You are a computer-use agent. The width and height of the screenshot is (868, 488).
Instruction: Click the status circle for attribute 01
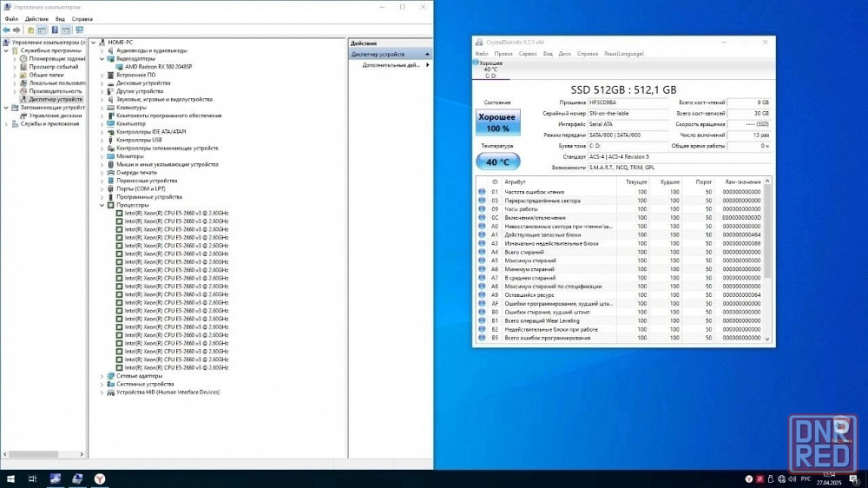pos(482,192)
